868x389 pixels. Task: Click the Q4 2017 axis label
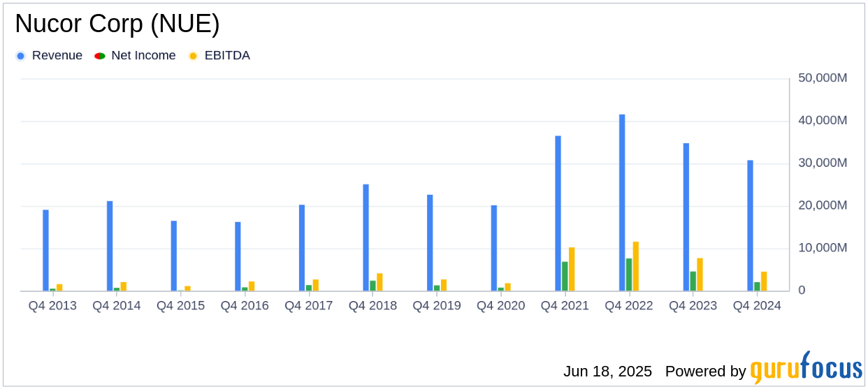point(309,306)
